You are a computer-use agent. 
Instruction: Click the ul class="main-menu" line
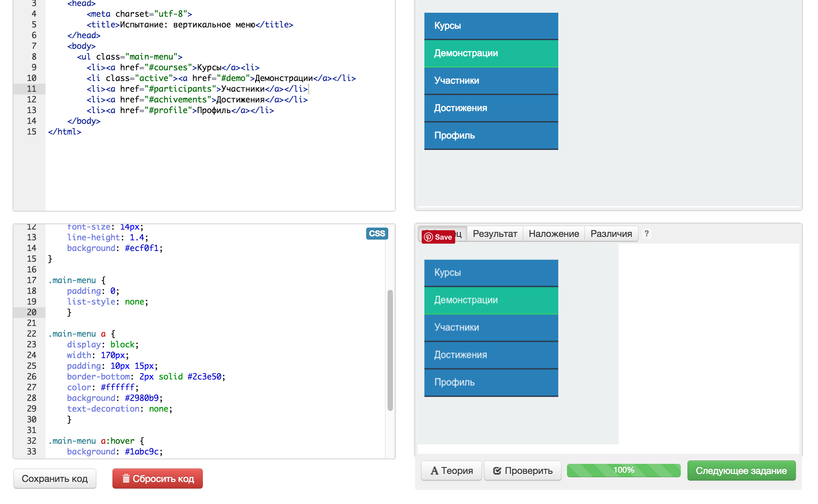click(130, 57)
